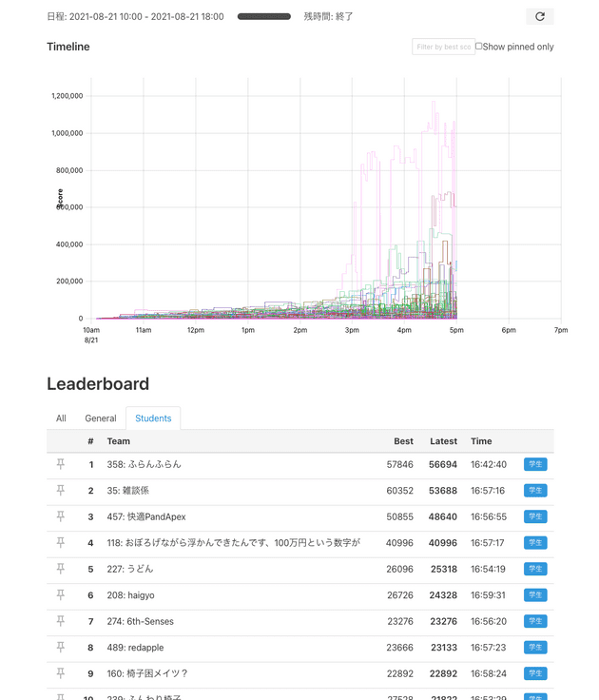Pin team 160 椅子困メイツ？
Image resolution: width=599 pixels, height=700 pixels.
[61, 673]
